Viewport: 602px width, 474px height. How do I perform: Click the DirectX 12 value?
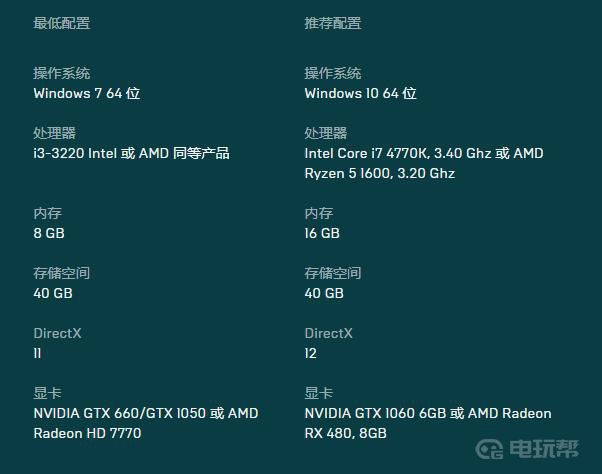311,353
